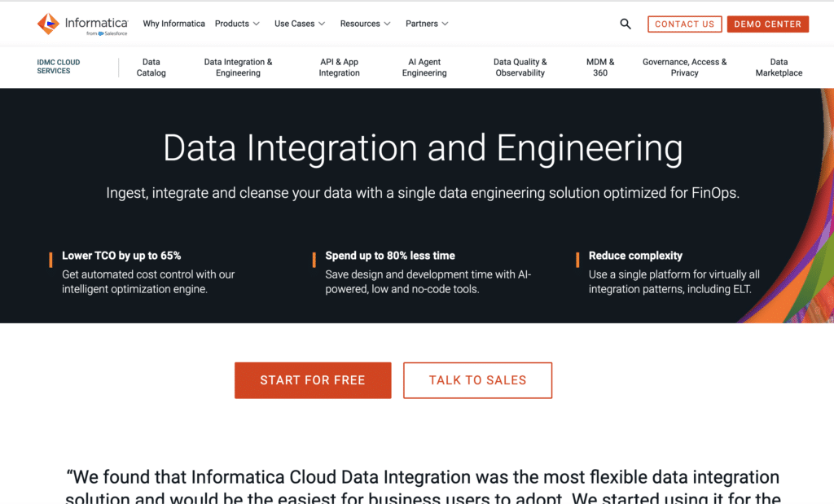Click Talk to Sales

[x=477, y=379]
